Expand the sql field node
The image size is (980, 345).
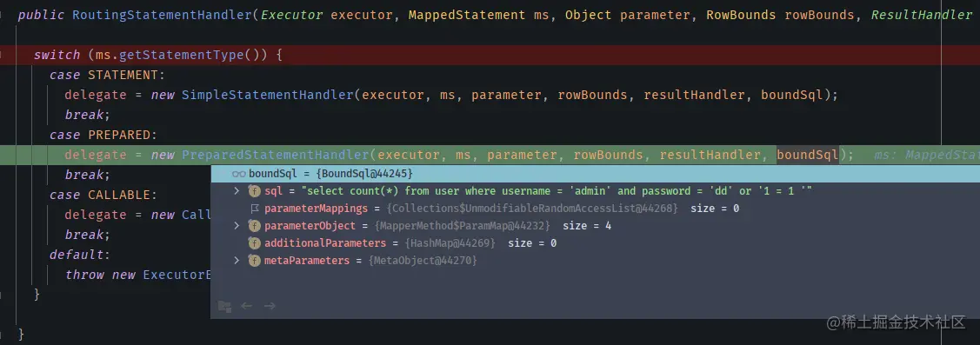click(x=237, y=190)
